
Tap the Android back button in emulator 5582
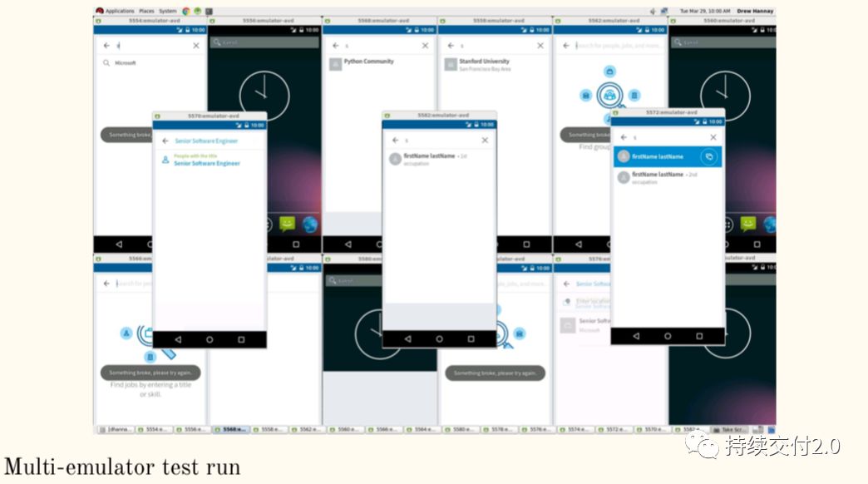408,339
